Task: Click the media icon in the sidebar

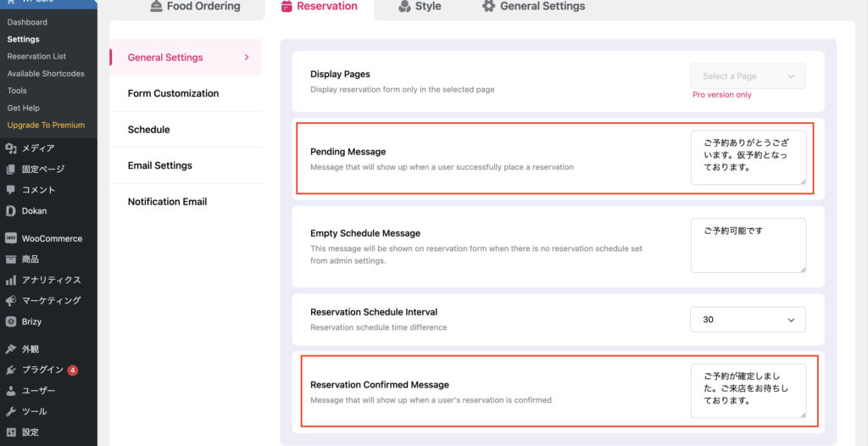Action: point(10,148)
